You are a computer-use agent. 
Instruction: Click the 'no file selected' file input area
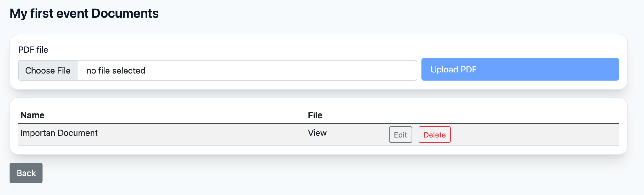pyautogui.click(x=247, y=71)
